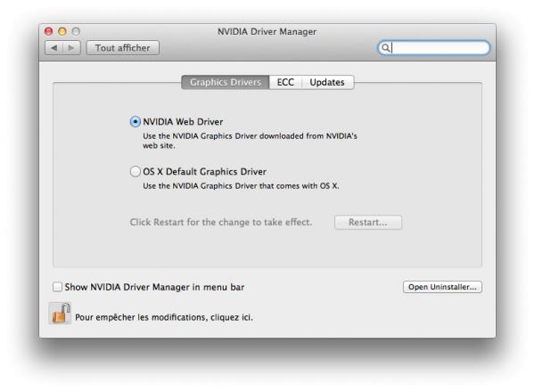This screenshot has width=535, height=392.
Task: Switch to the Updates tab
Action: point(327,83)
